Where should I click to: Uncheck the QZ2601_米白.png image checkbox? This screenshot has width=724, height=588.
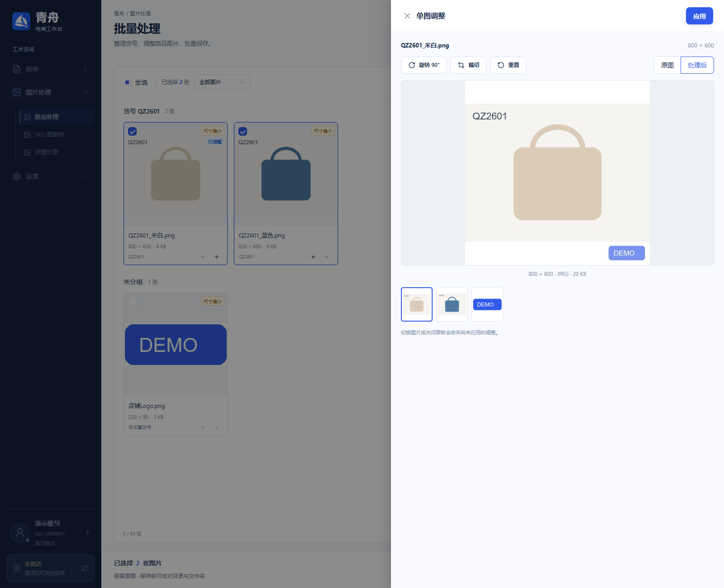coord(133,132)
